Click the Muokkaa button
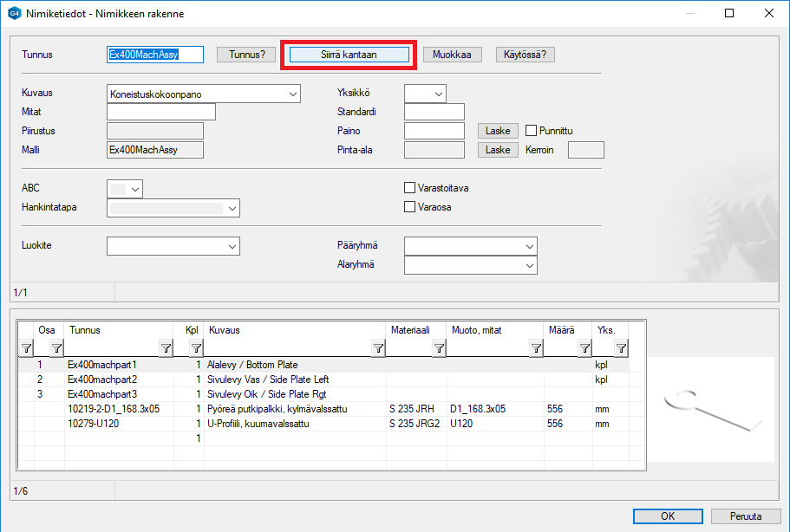 pos(452,55)
